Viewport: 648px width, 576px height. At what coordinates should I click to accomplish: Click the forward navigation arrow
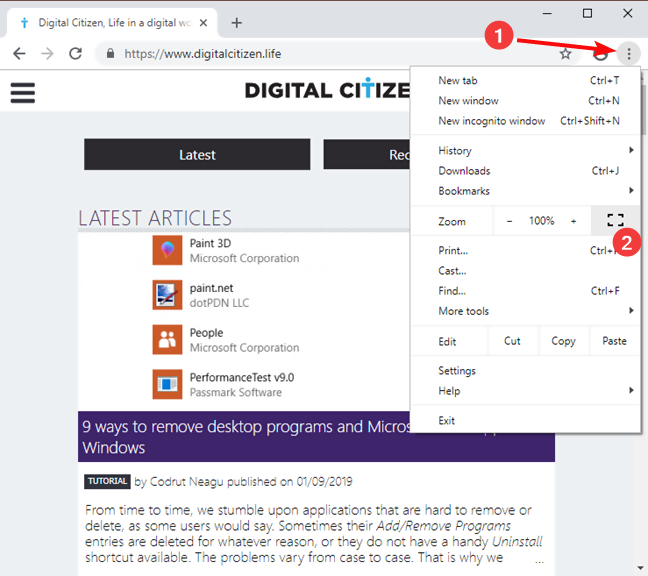pos(47,54)
